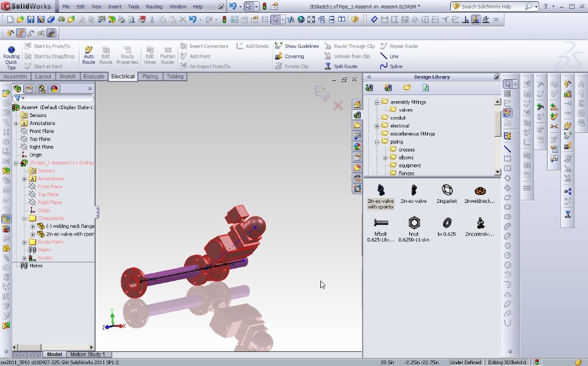Show the FeatureManager design tree tab

click(17, 89)
